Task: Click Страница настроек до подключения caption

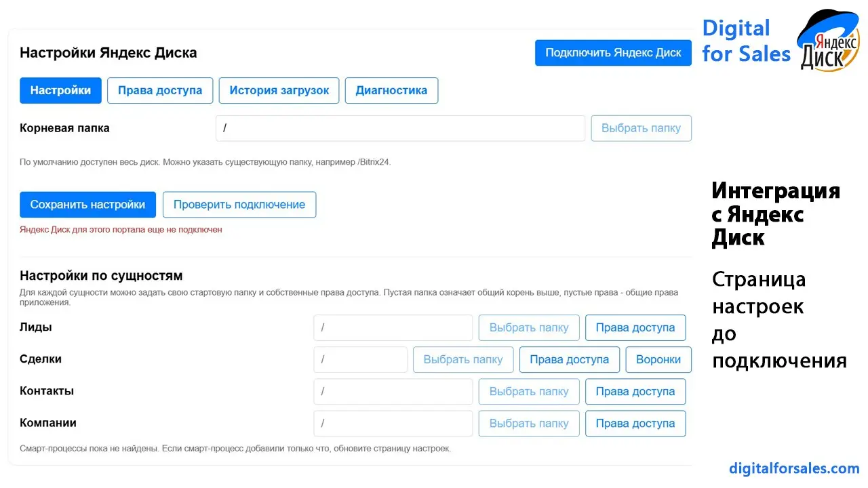Action: coord(779,320)
